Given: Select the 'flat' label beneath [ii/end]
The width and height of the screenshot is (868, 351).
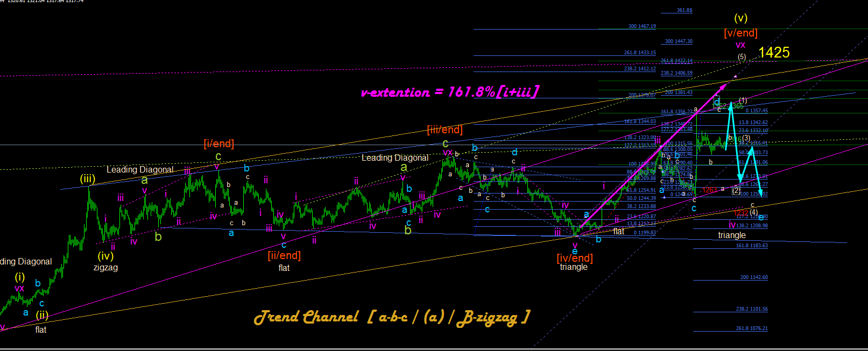Looking at the screenshot, I should 284,268.
